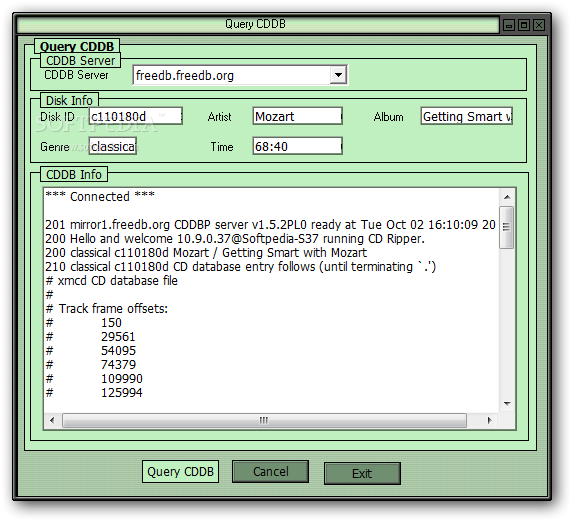Click the vertical scrollbar down arrow
Viewport: 572px width, 521px height.
507,404
